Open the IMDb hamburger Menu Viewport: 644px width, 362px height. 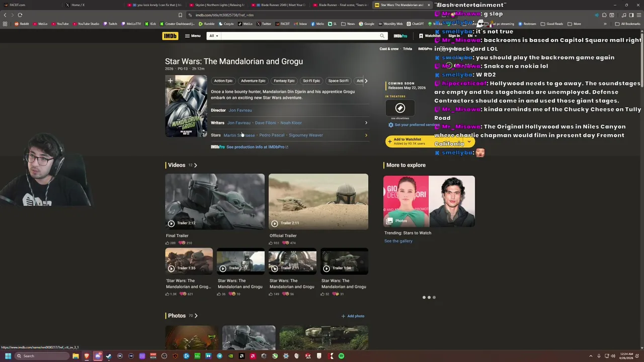click(x=193, y=36)
